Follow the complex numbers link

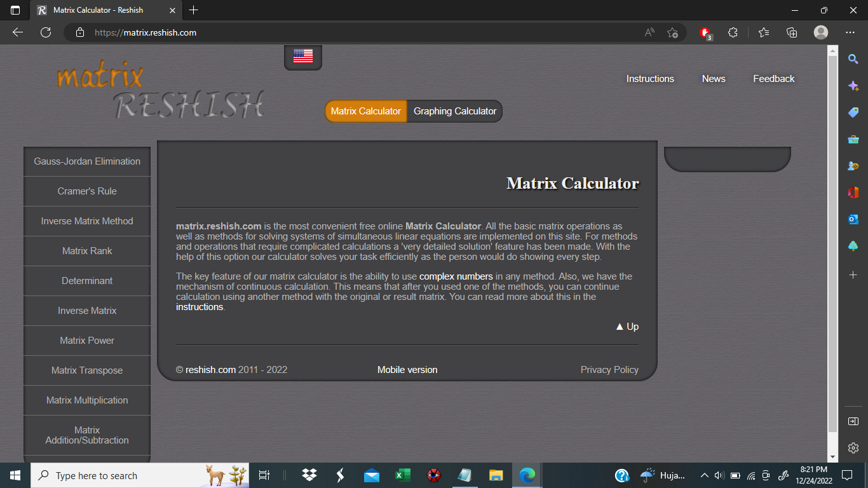point(456,276)
